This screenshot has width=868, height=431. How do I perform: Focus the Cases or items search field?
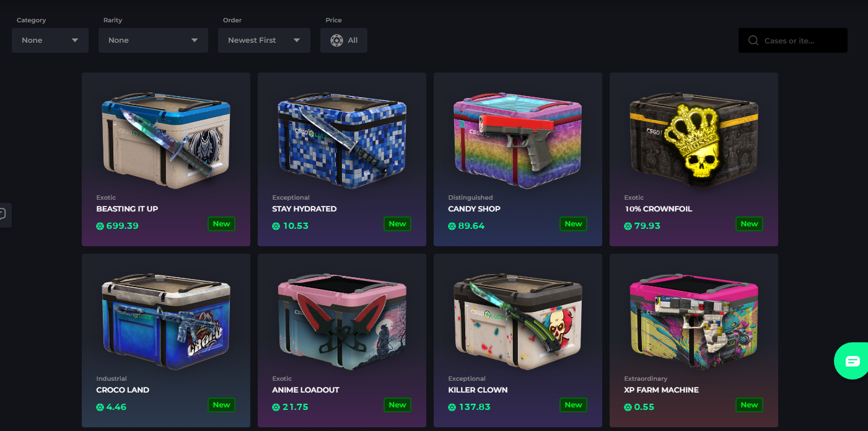coord(793,40)
